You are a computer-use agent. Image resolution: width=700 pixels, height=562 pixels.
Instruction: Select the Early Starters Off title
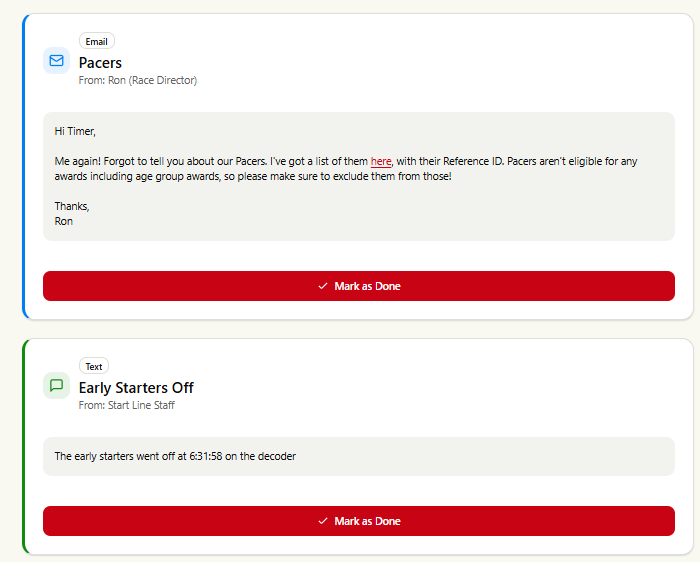[136, 387]
